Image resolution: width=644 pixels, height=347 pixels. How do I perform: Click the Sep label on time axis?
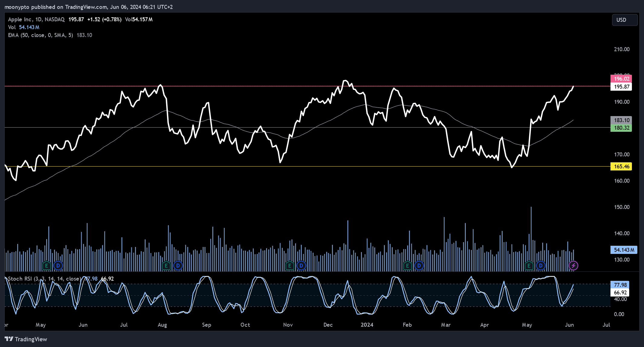coord(207,325)
